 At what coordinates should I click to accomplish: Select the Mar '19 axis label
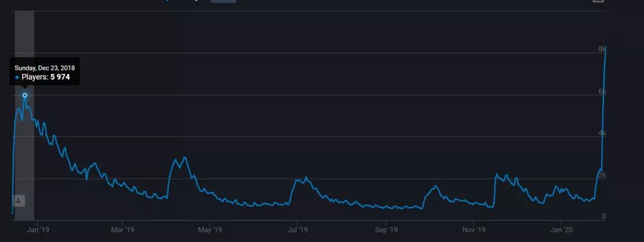coord(123,229)
